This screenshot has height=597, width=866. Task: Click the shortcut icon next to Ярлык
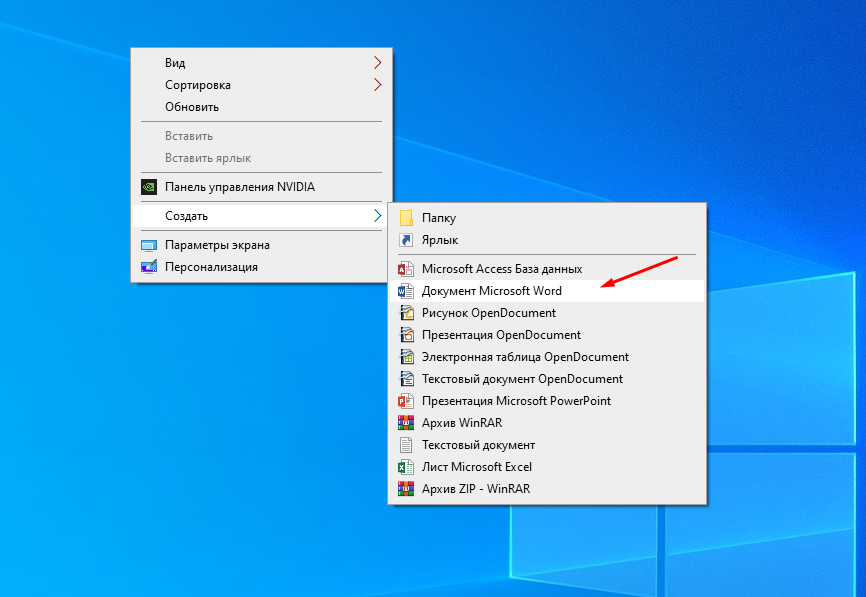pos(406,240)
